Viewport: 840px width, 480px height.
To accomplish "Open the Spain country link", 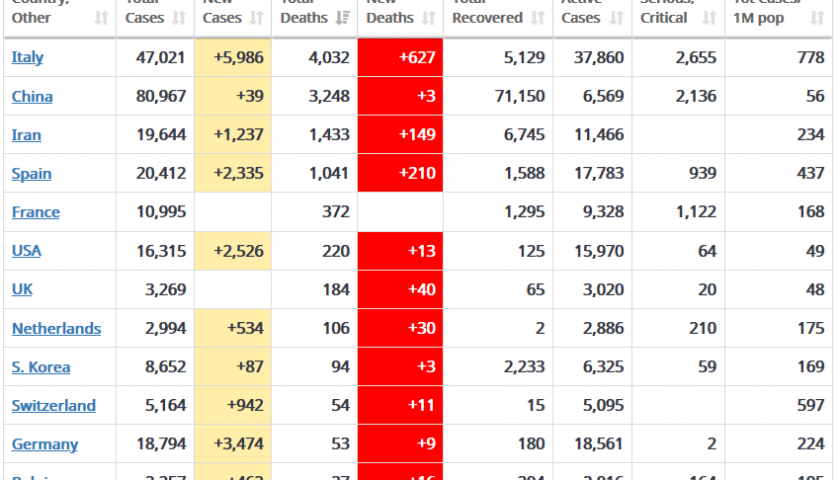I will 32,174.
